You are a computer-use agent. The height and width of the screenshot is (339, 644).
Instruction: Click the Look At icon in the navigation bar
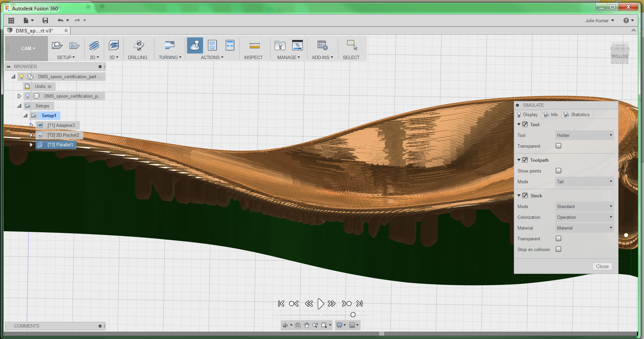298,325
